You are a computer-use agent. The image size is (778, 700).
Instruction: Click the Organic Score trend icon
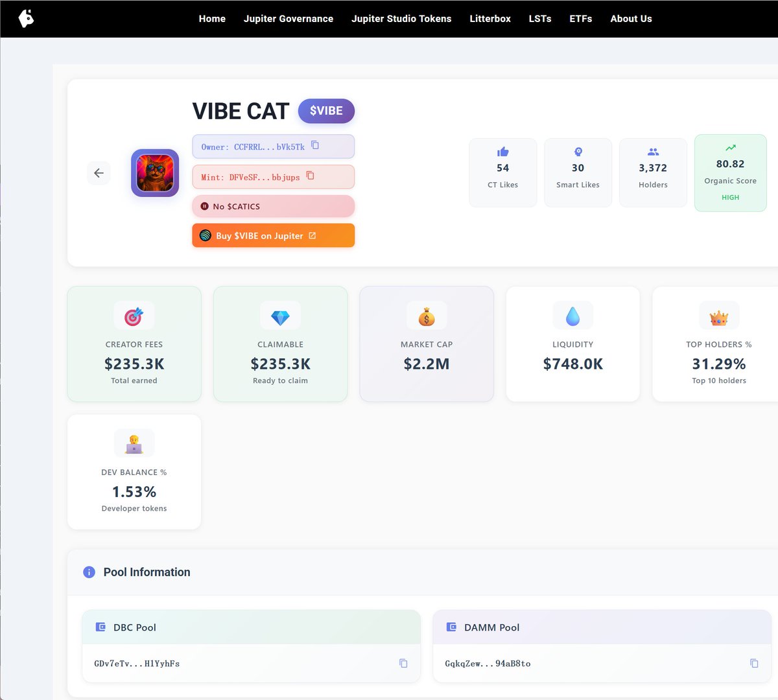click(x=731, y=148)
